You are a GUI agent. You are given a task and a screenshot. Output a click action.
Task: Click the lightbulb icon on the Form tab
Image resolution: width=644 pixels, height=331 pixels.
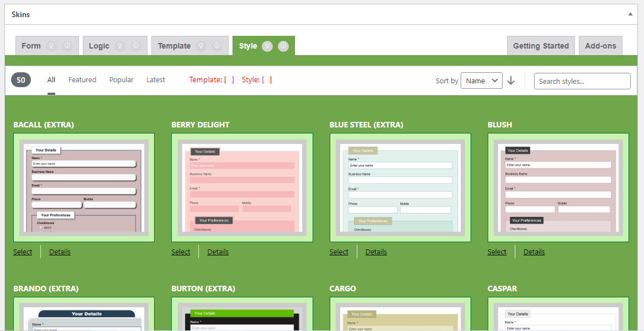(x=52, y=46)
